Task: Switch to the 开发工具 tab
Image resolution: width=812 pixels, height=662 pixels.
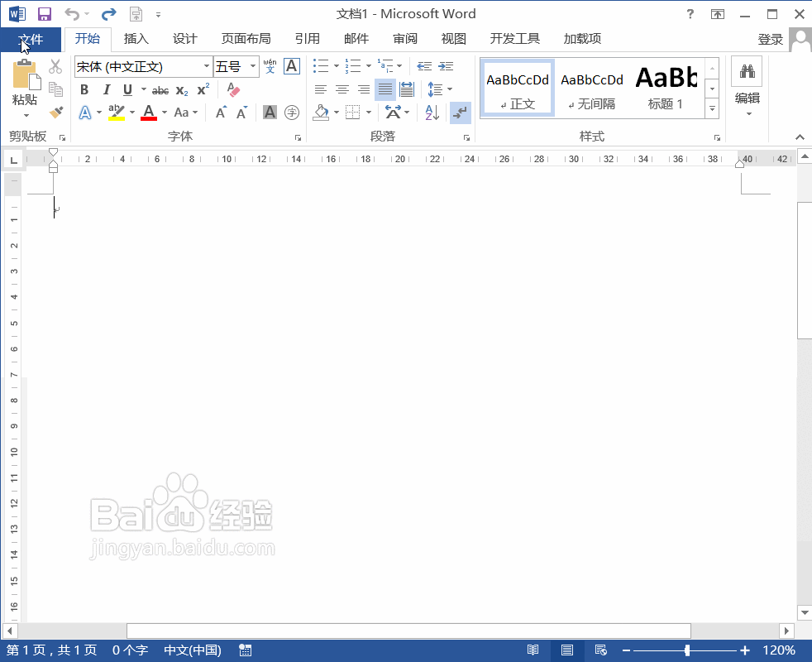Action: [515, 39]
